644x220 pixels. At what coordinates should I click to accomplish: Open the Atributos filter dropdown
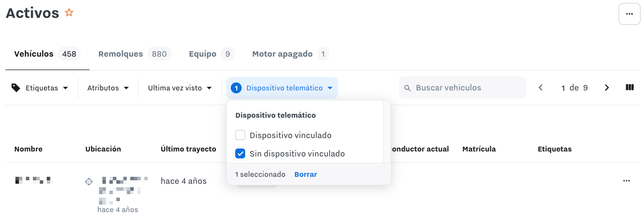tap(108, 88)
